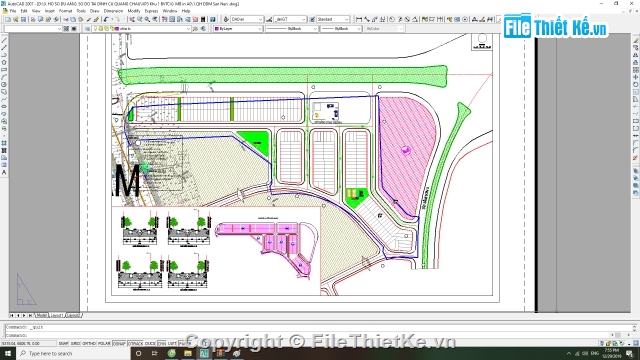This screenshot has width=640, height=360.
Task: Open the Format menu
Action: (x=65, y=11)
